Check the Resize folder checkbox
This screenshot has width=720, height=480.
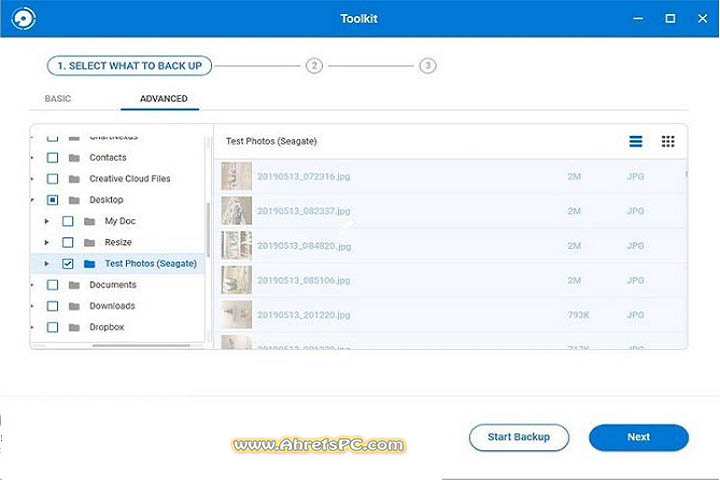tap(68, 243)
